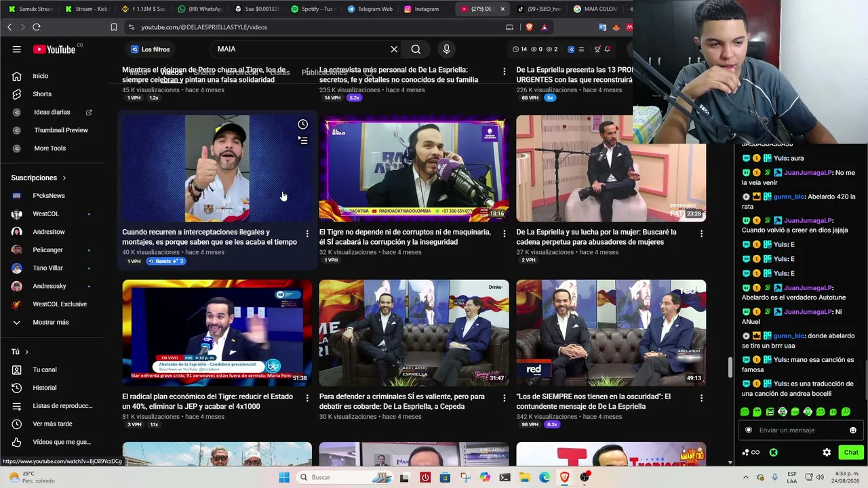Bookmark this page in the address bar

point(114,27)
